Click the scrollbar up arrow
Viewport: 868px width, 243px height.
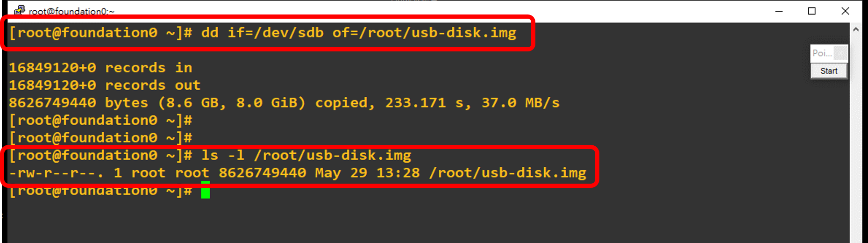point(856,29)
